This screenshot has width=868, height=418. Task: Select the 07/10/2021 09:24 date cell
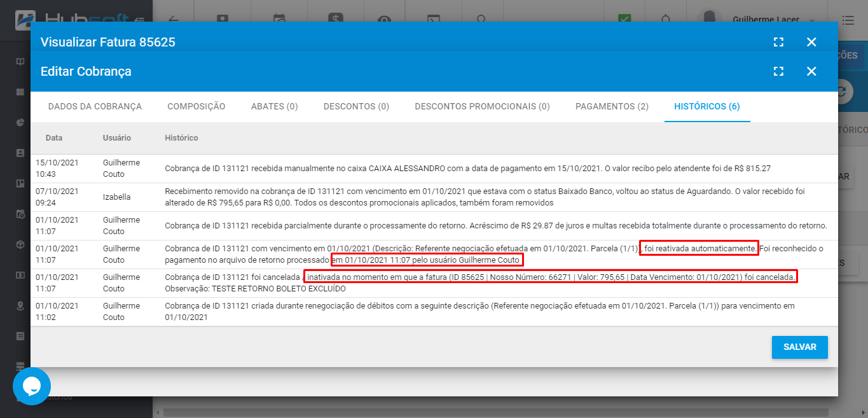click(x=57, y=197)
